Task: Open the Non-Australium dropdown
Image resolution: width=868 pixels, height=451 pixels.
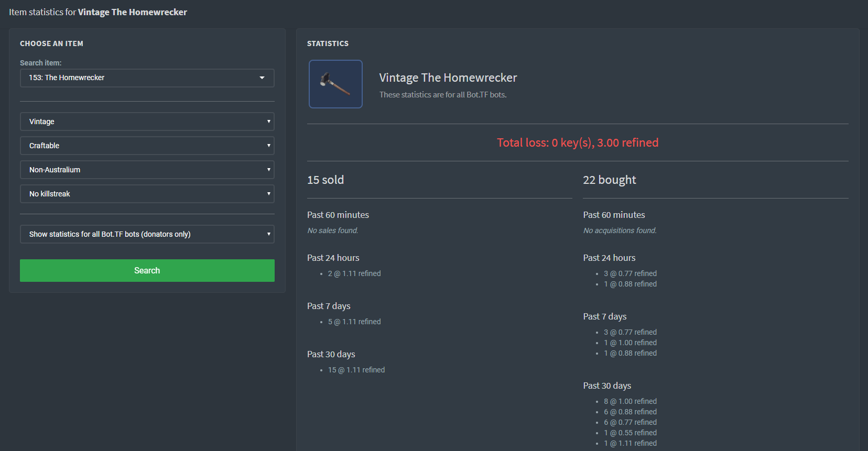Action: [x=147, y=170]
